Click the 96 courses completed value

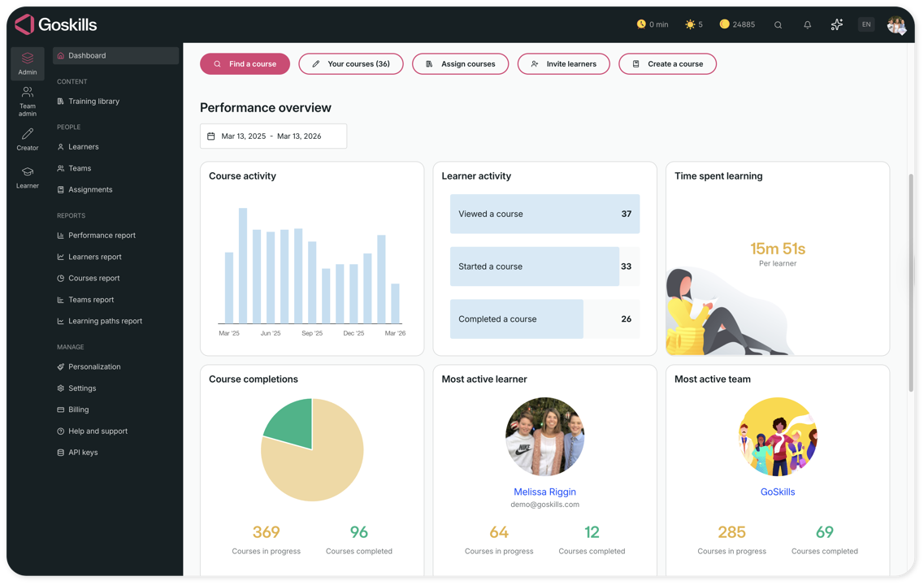tap(359, 532)
